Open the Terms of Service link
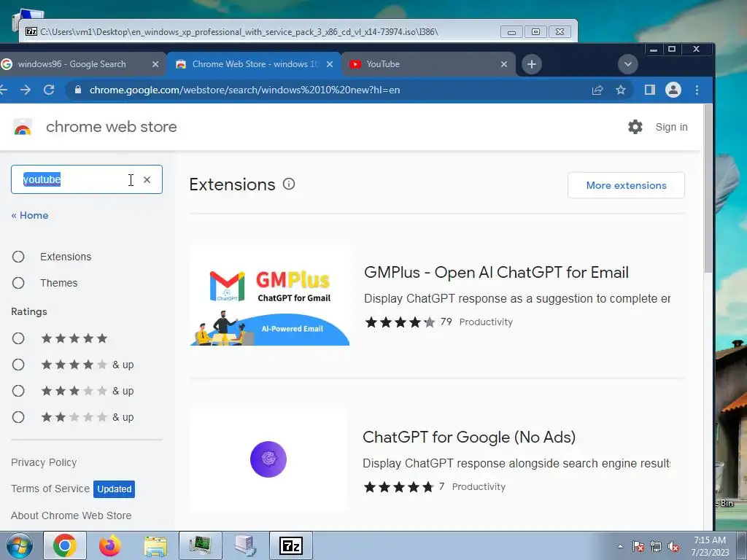Viewport: 747px width, 560px height. pos(50,489)
